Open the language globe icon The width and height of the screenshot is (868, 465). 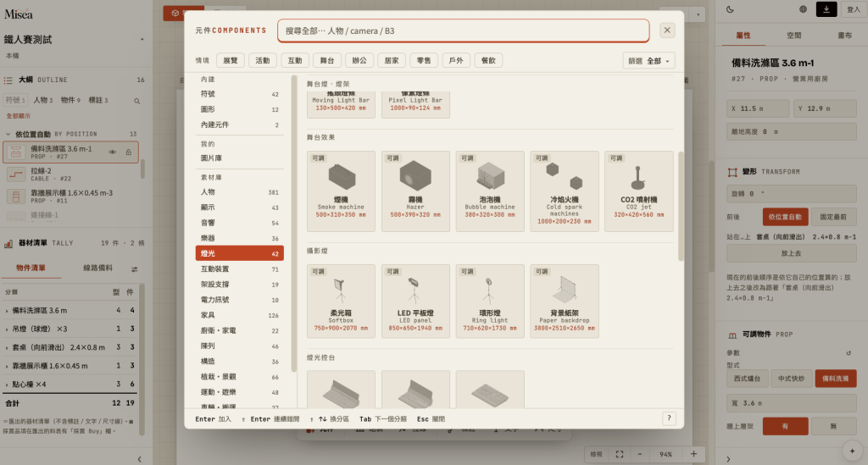[x=803, y=9]
